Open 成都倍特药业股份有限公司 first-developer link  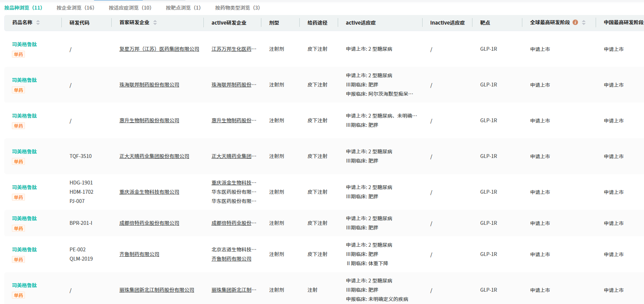[x=149, y=223]
